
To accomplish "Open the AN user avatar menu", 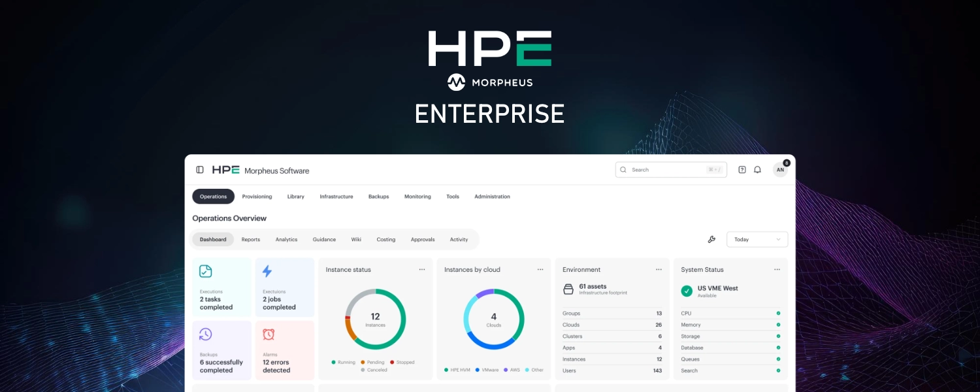I will click(780, 170).
